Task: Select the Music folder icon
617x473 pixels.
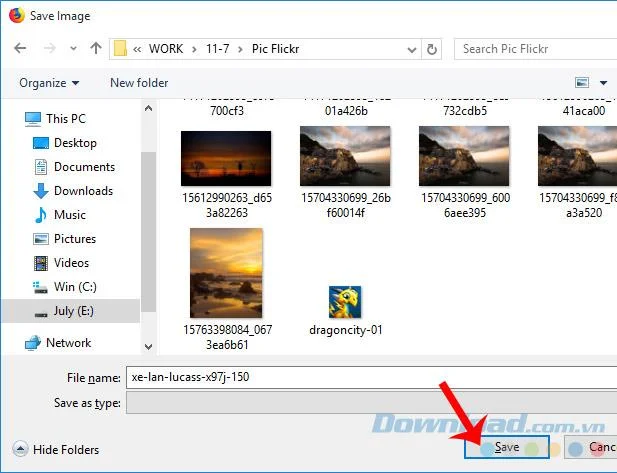Action: tap(41, 215)
